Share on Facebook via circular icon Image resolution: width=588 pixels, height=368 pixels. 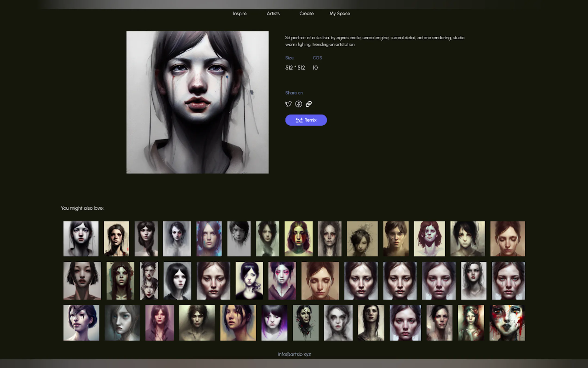(298, 104)
